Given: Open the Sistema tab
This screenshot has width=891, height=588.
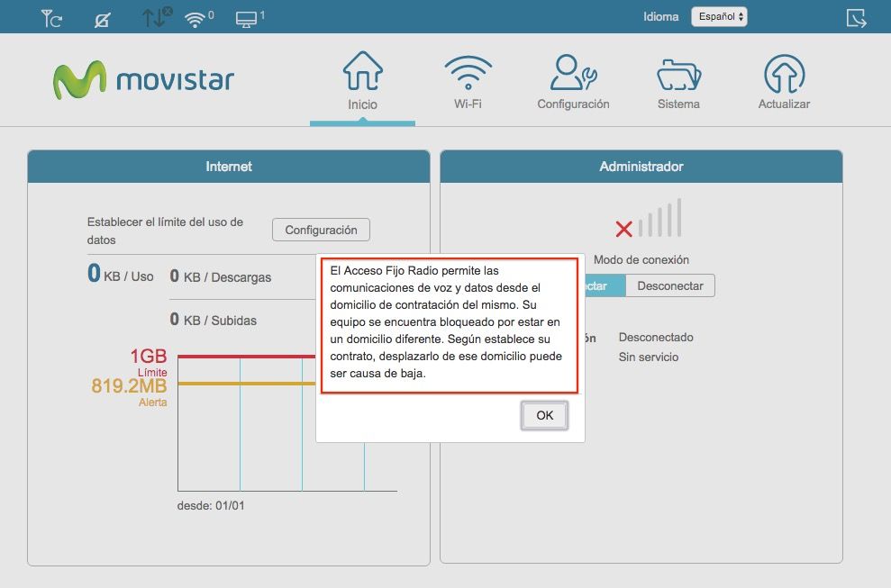Looking at the screenshot, I should click(678, 83).
